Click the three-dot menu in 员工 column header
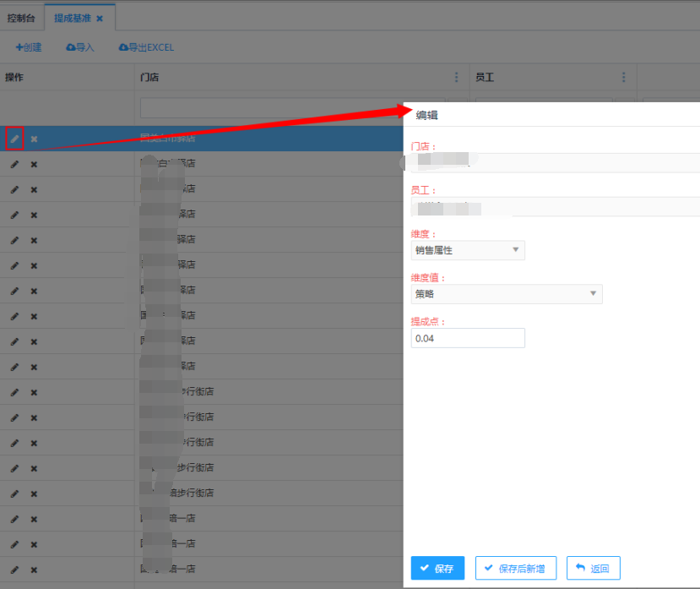 (624, 77)
